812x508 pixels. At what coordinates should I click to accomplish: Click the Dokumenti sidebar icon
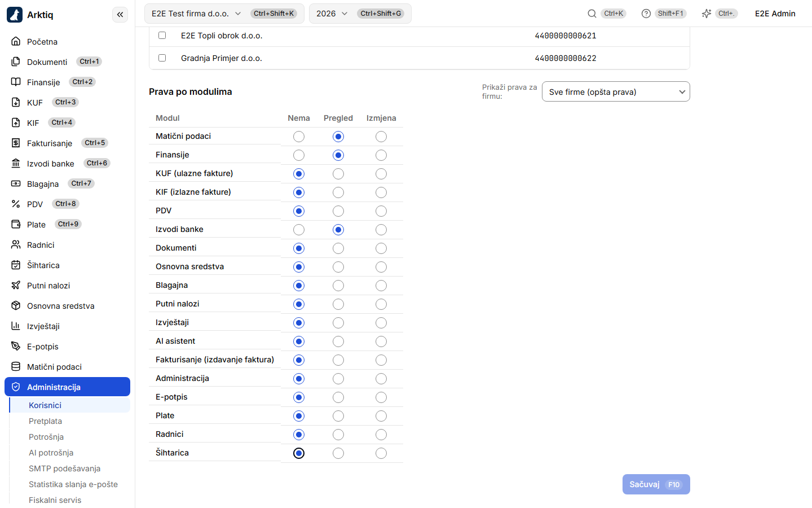click(16, 62)
